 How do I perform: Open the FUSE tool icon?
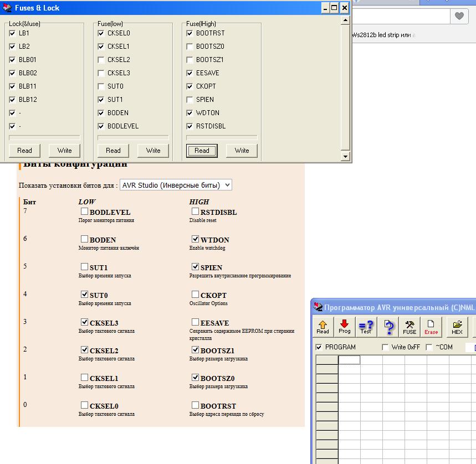pyautogui.click(x=410, y=327)
